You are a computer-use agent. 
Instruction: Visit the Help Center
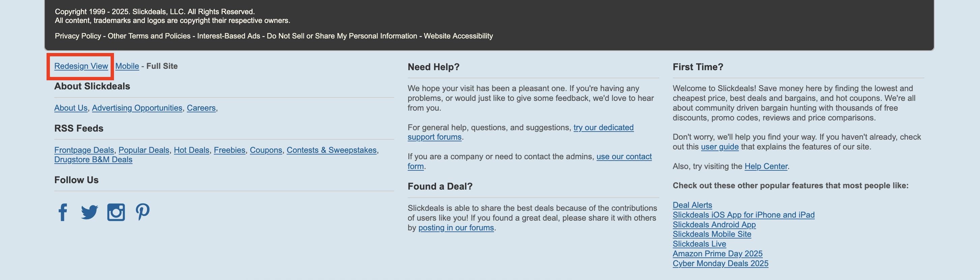[x=766, y=166]
